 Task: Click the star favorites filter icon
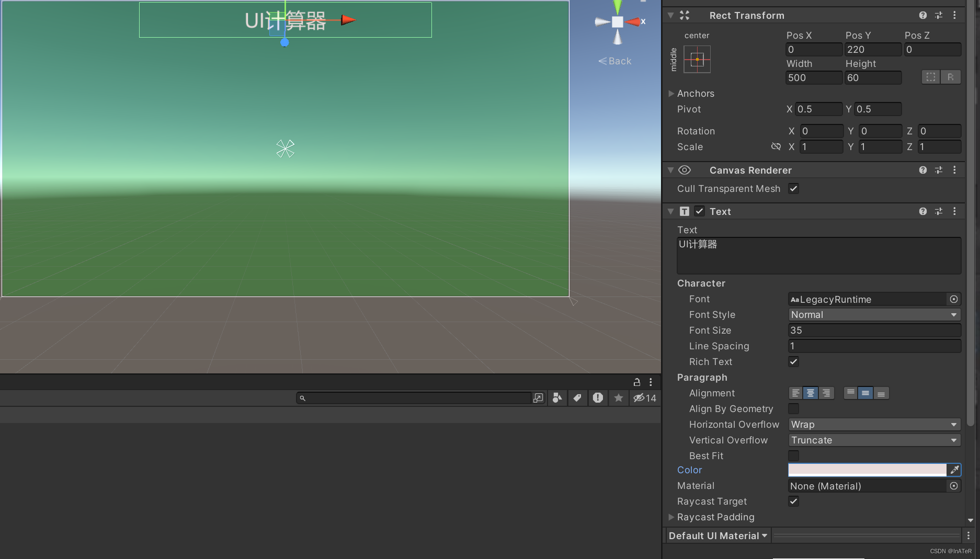pos(618,398)
